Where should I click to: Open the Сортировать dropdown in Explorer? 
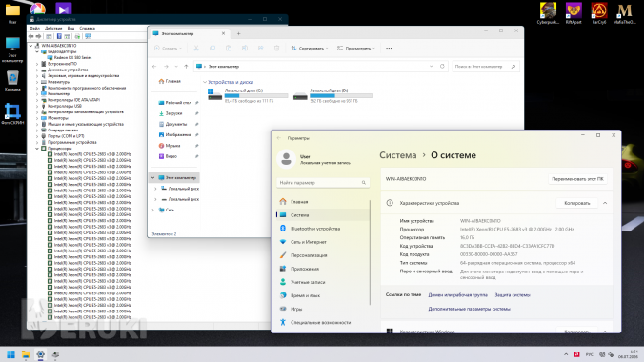[310, 48]
